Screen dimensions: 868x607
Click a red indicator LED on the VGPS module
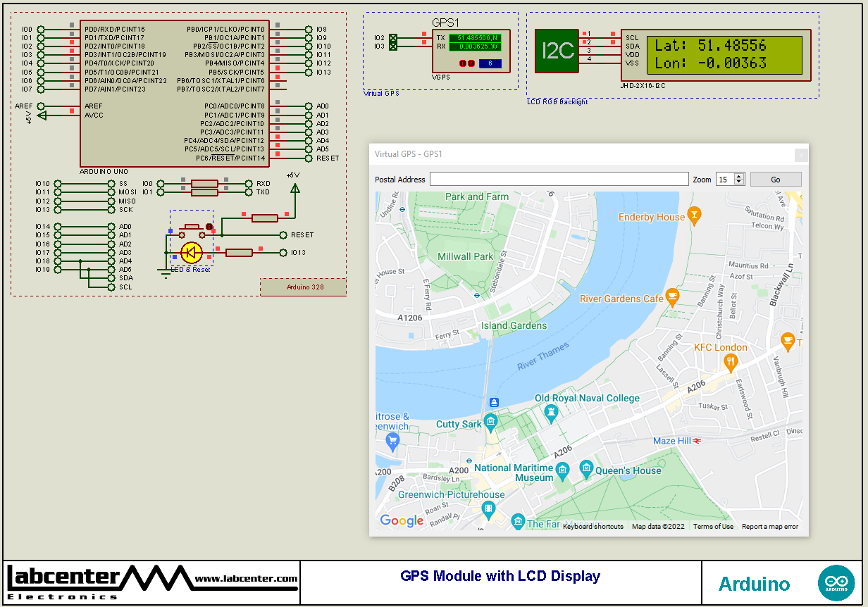461,63
